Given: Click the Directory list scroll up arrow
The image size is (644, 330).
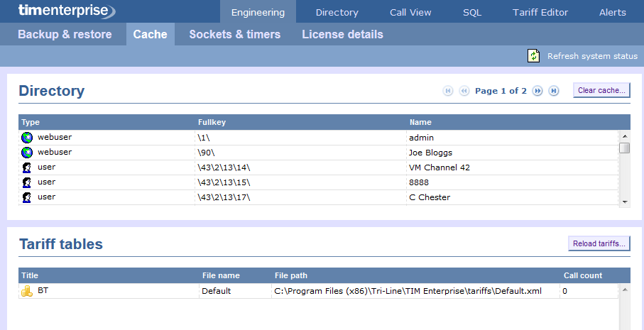Looking at the screenshot, I should (x=625, y=136).
